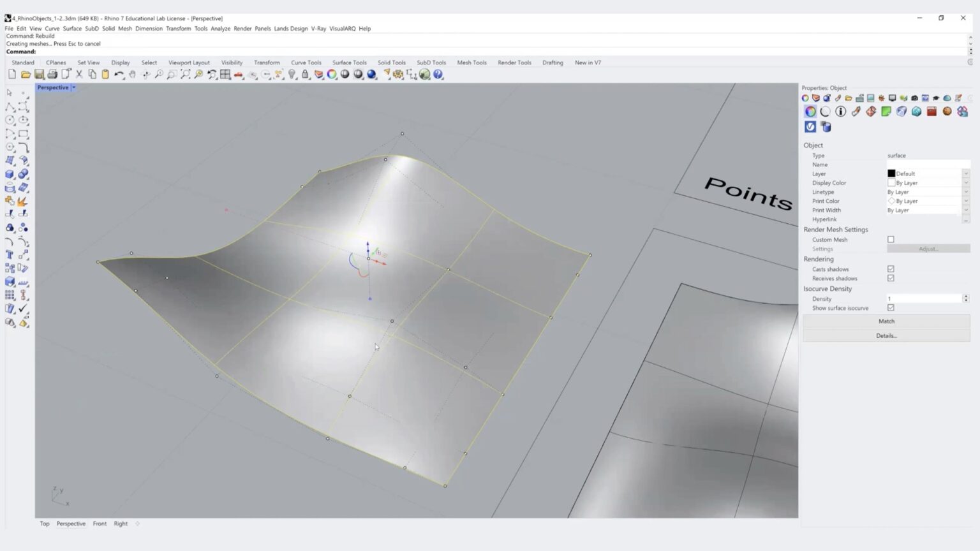Save the model with the floppy disk icon
The image size is (980, 551).
tap(39, 75)
